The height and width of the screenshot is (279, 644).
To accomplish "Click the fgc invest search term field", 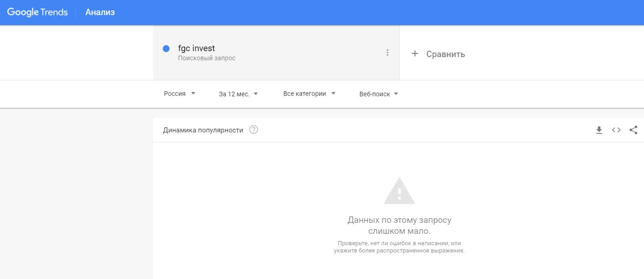I will [x=196, y=48].
